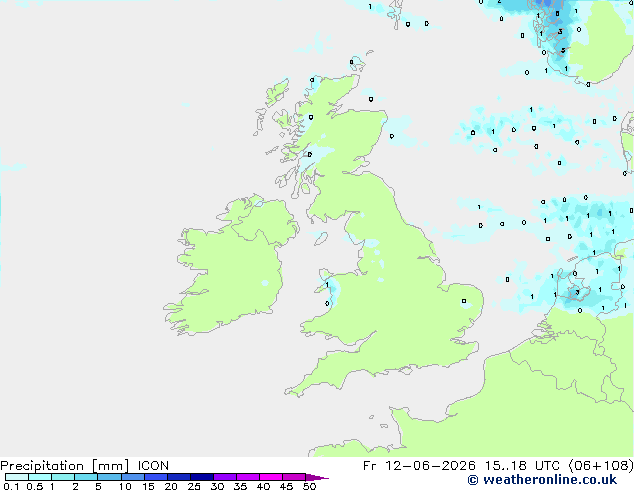Click the 'Precipitation [mm]' title text
The height and width of the screenshot is (490, 634).
click(65, 466)
